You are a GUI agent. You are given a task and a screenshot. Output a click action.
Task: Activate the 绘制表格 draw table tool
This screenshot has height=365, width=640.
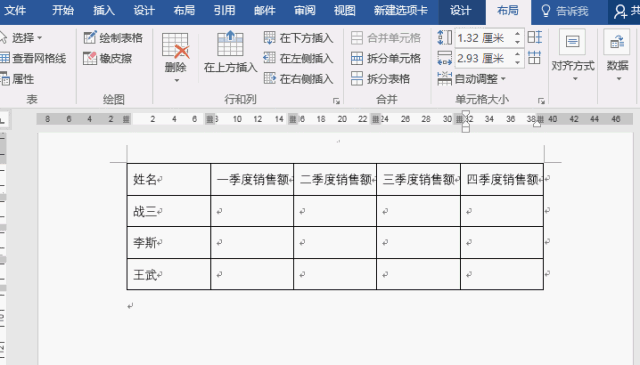point(113,38)
